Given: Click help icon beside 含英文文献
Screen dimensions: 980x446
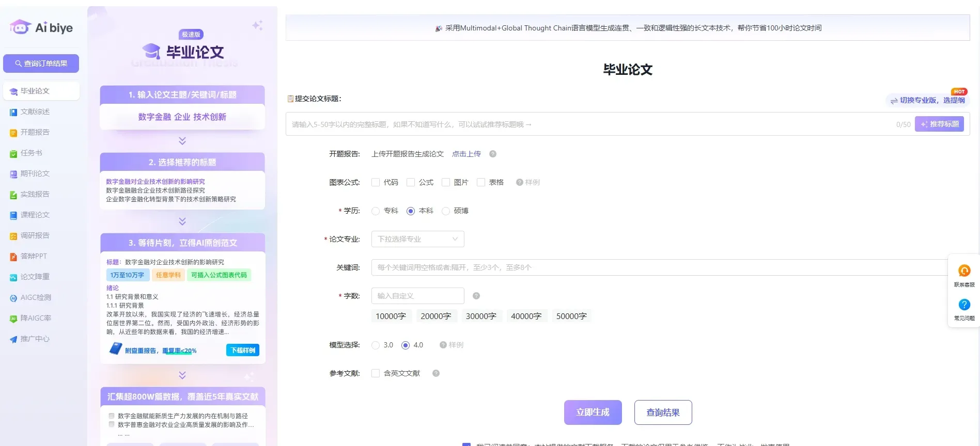Looking at the screenshot, I should pyautogui.click(x=436, y=373).
